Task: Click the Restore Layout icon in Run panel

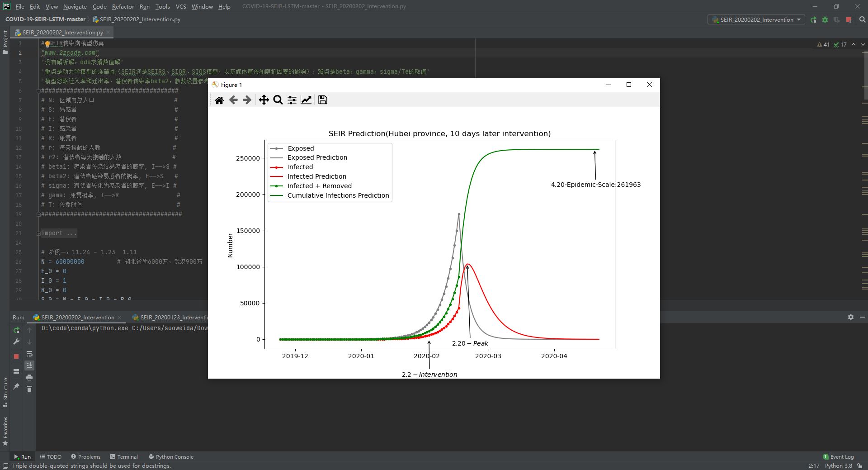Action: [16, 371]
